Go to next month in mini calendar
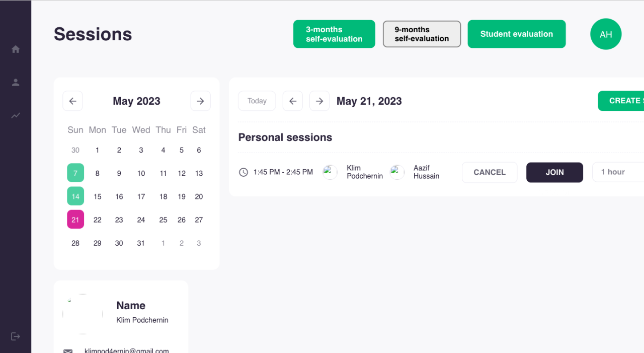The image size is (644, 353). [x=200, y=101]
